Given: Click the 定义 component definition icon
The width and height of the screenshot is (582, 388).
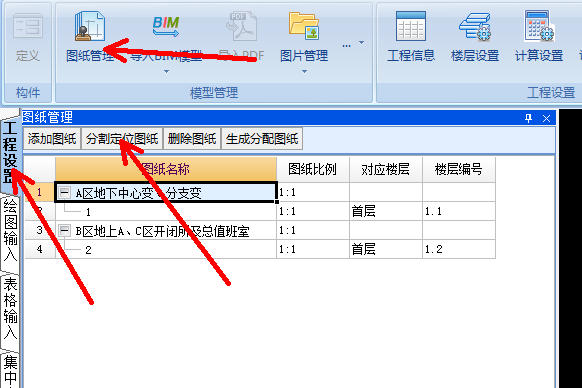Looking at the screenshot, I should 27,26.
